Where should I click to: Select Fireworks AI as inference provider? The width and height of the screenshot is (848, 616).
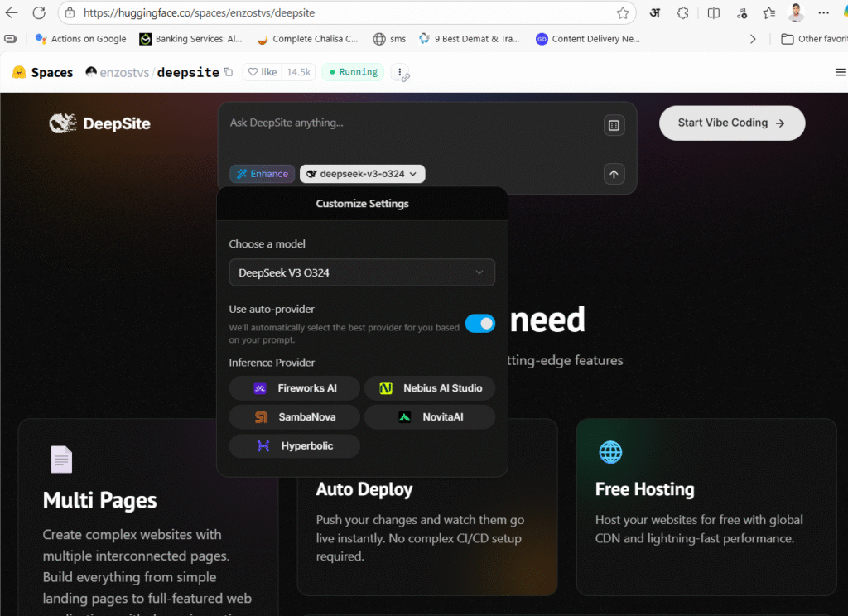click(295, 388)
